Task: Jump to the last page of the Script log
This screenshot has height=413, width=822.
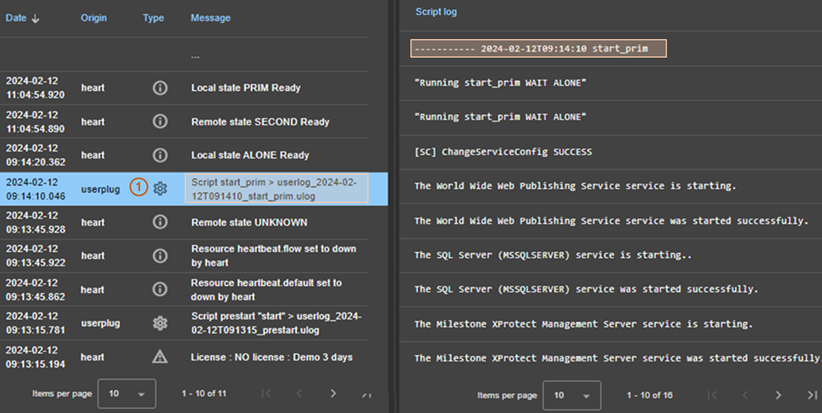Action: pyautogui.click(x=811, y=394)
